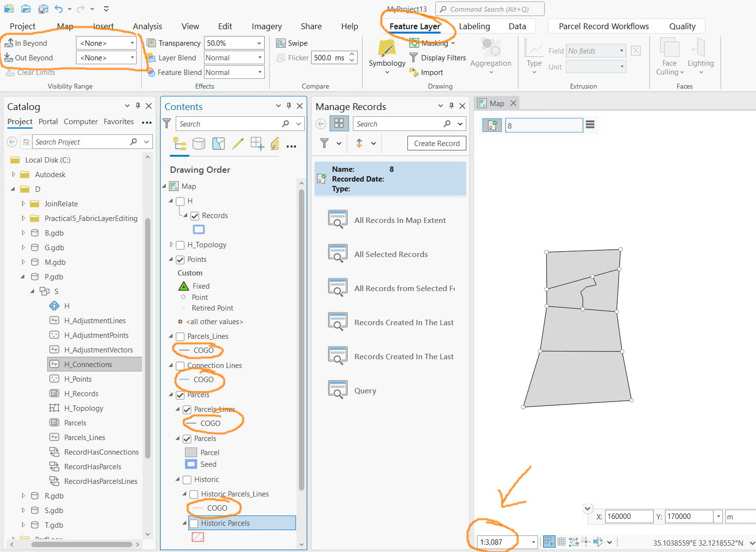Select the Masking icon in the ribbon

point(414,43)
